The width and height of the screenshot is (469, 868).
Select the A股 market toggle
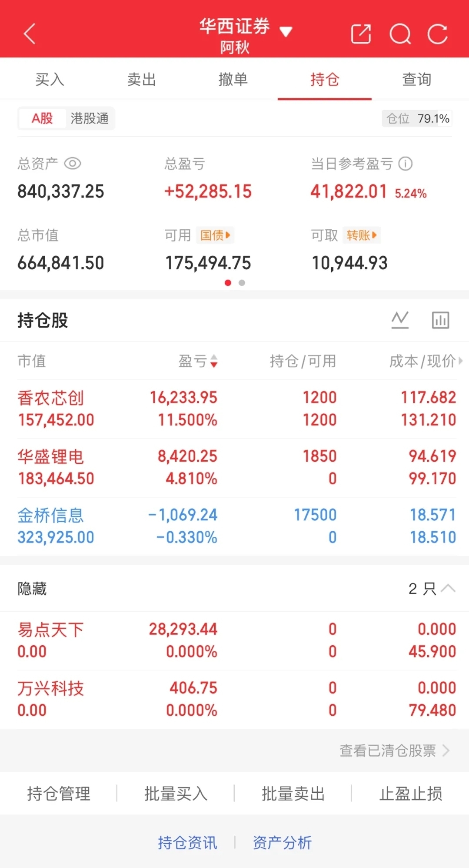[x=42, y=118]
